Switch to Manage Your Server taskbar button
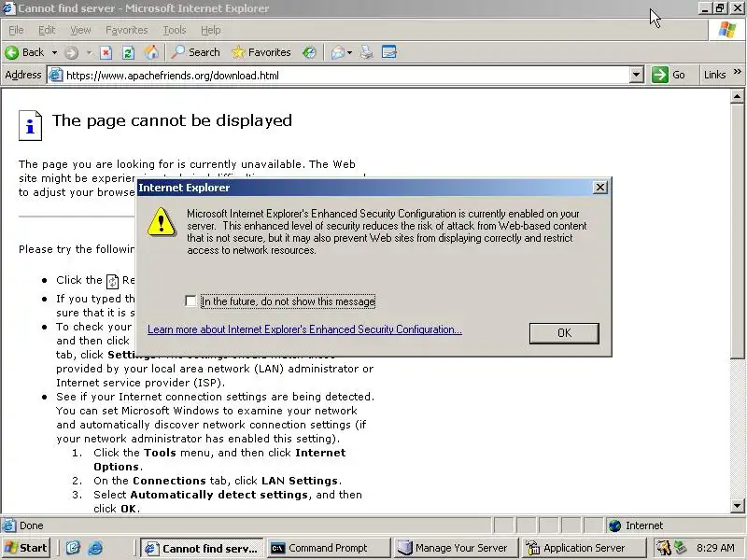Image resolution: width=747 pixels, height=560 pixels. [x=456, y=548]
